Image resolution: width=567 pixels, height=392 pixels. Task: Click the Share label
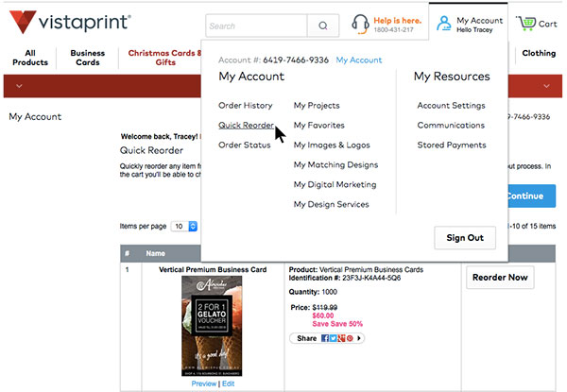pyautogui.click(x=306, y=338)
